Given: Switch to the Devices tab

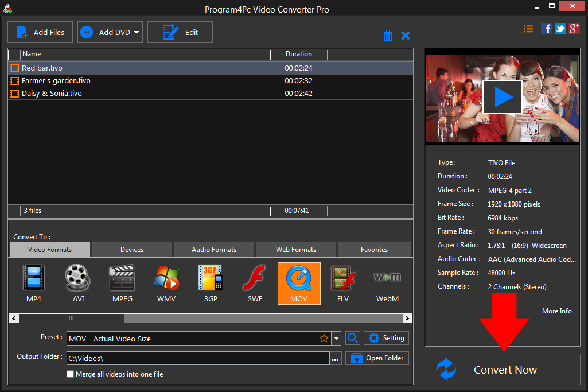Looking at the screenshot, I should click(x=131, y=250).
